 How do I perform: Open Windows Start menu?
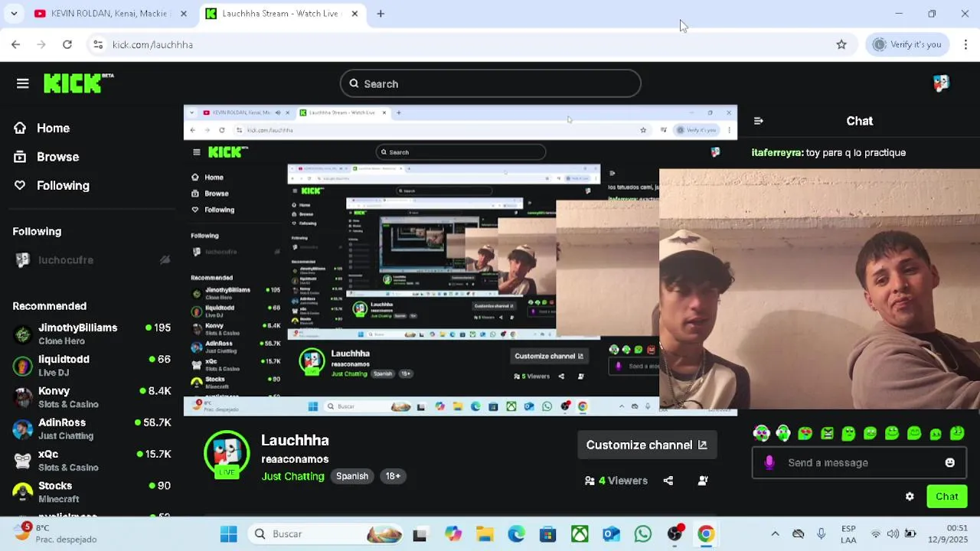[228, 533]
